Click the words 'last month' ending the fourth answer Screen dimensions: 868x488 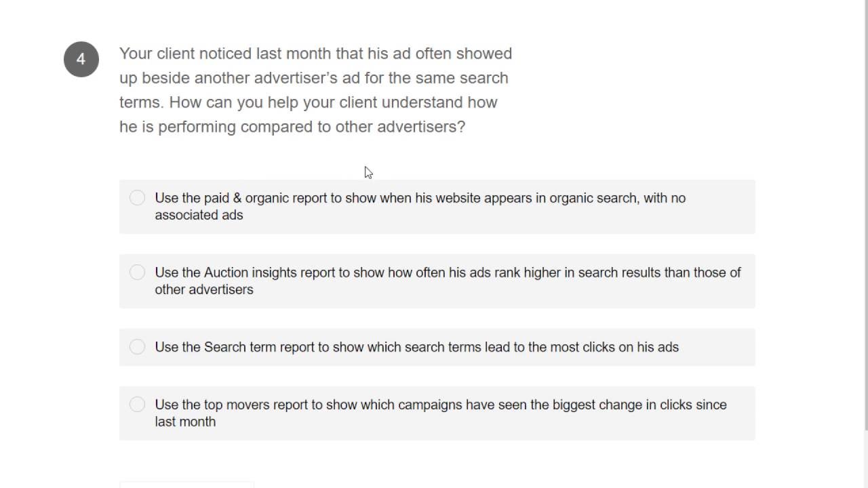tap(185, 422)
